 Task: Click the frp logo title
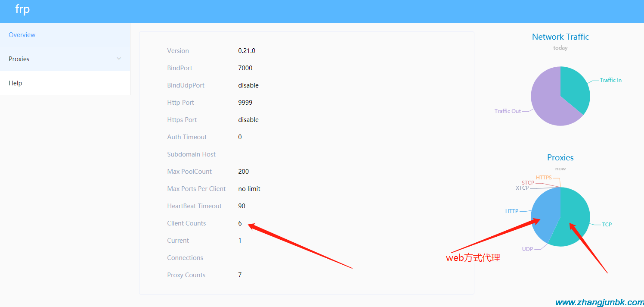[x=22, y=9]
